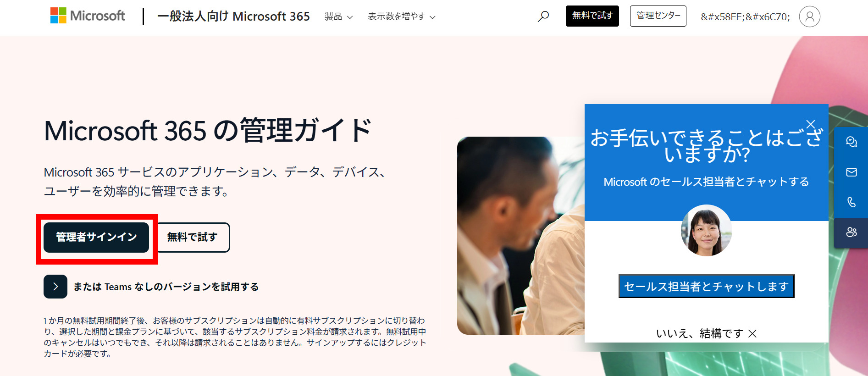The width and height of the screenshot is (868, 376).
Task: Click the Microsoft logo
Action: pos(88,16)
